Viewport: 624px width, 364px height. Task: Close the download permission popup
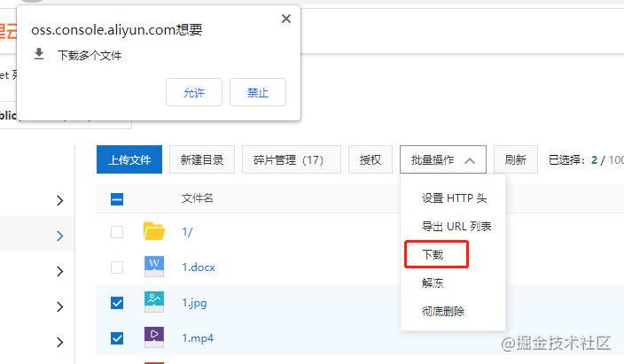[x=286, y=19]
